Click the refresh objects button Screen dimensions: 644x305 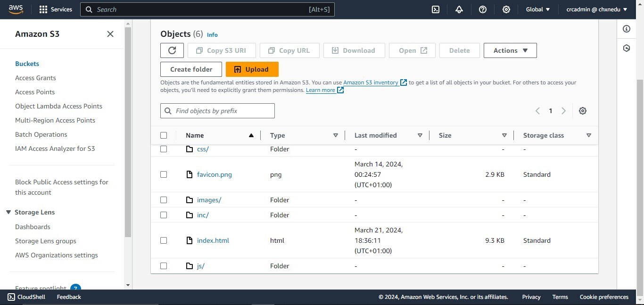coord(172,50)
